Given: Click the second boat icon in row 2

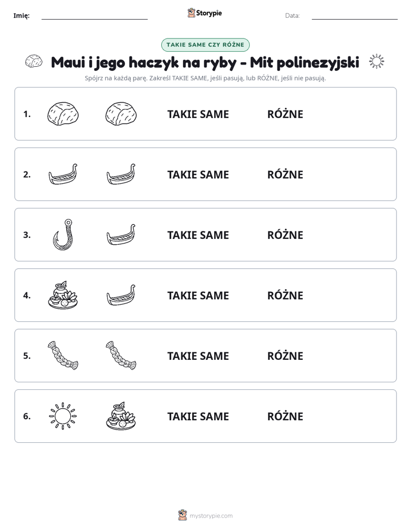Looking at the screenshot, I should (x=121, y=174).
